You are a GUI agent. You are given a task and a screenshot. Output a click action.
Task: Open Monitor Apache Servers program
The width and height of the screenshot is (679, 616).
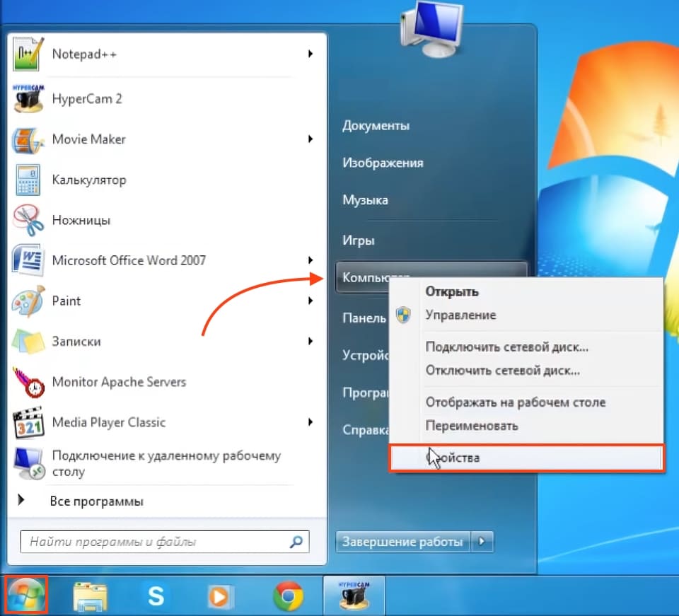coord(118,383)
